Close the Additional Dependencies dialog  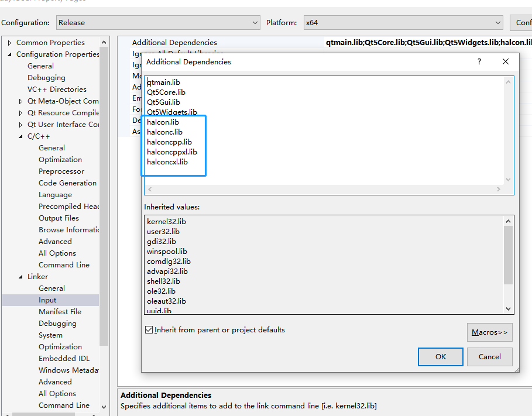505,61
